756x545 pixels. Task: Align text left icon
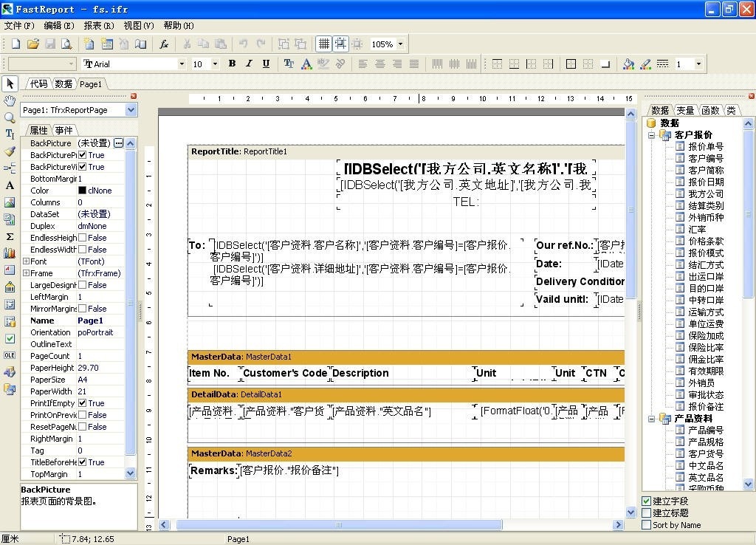362,64
